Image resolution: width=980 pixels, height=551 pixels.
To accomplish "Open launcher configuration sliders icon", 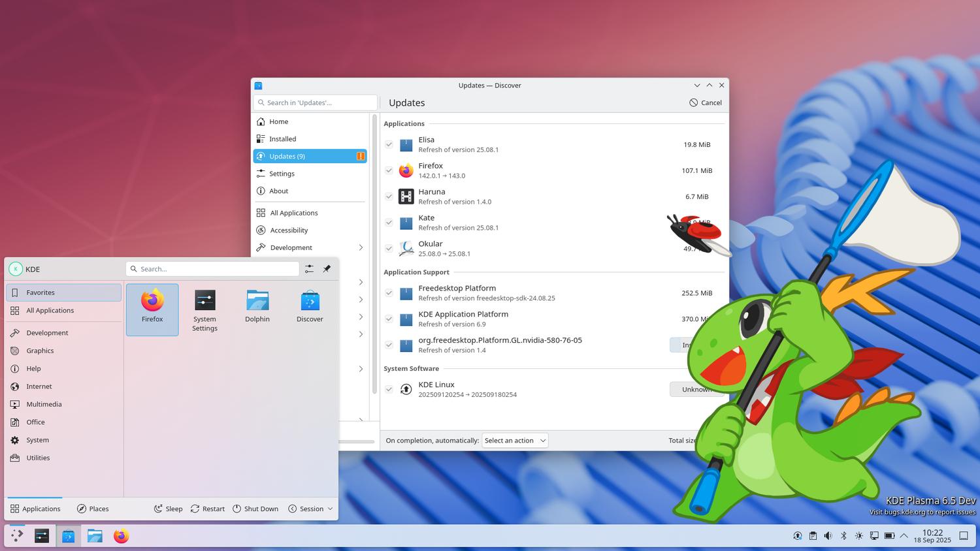I will point(309,268).
